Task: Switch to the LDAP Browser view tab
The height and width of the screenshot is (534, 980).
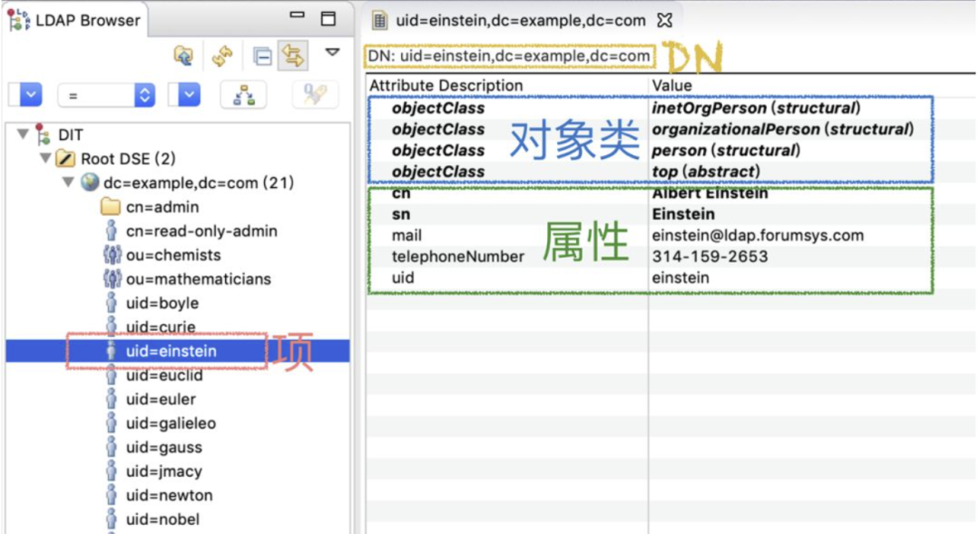Action: 74,20
